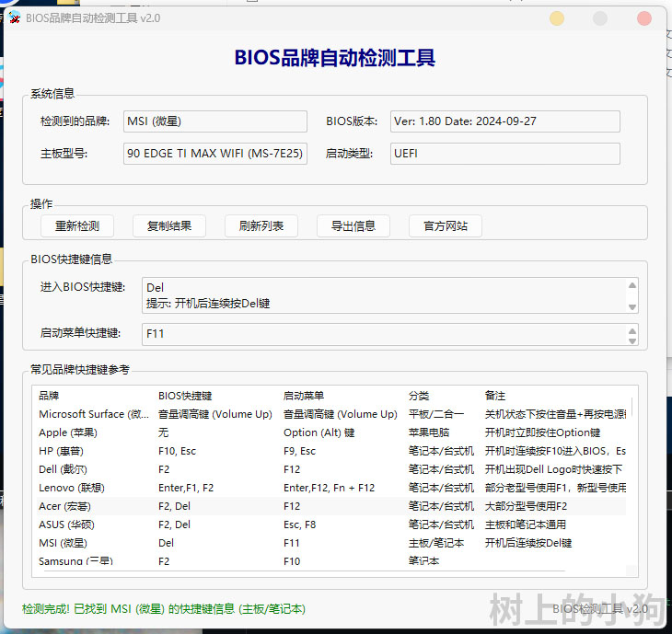
Task: Click up arrow in 启动菜单快捷键 box
Action: (632, 329)
